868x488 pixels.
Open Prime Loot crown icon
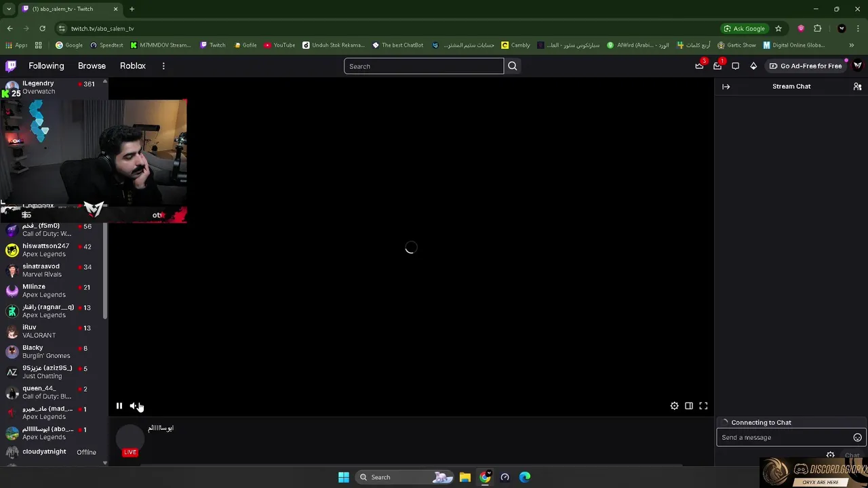click(699, 66)
